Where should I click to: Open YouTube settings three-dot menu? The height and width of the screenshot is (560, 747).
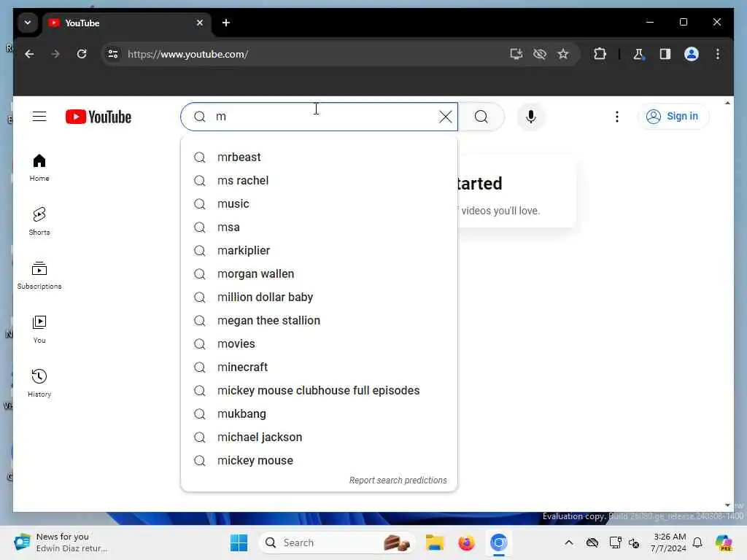tap(617, 117)
